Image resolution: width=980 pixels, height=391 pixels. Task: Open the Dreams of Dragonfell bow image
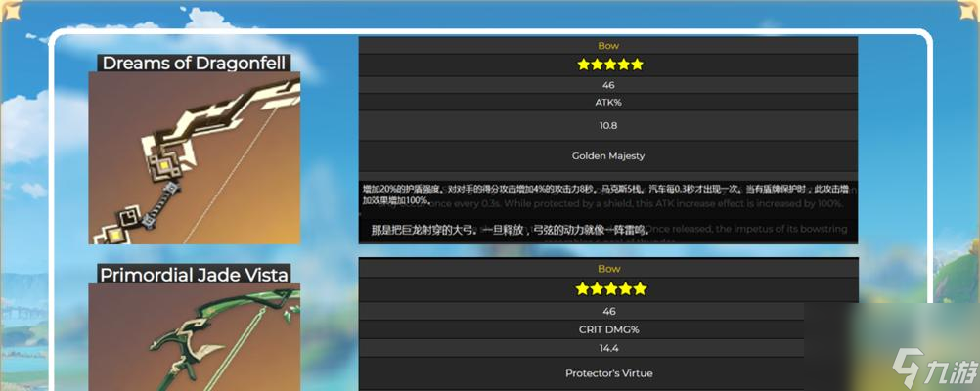point(195,157)
